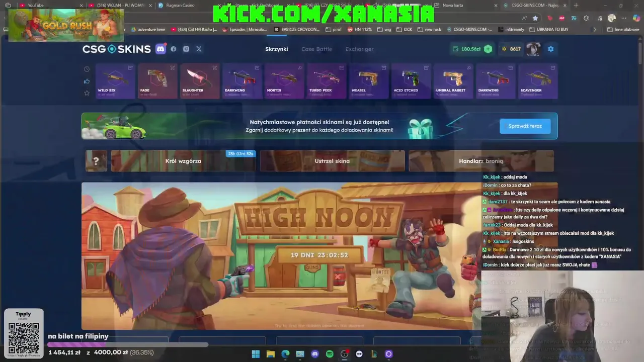Click the star points 8617 indicator

(511, 49)
